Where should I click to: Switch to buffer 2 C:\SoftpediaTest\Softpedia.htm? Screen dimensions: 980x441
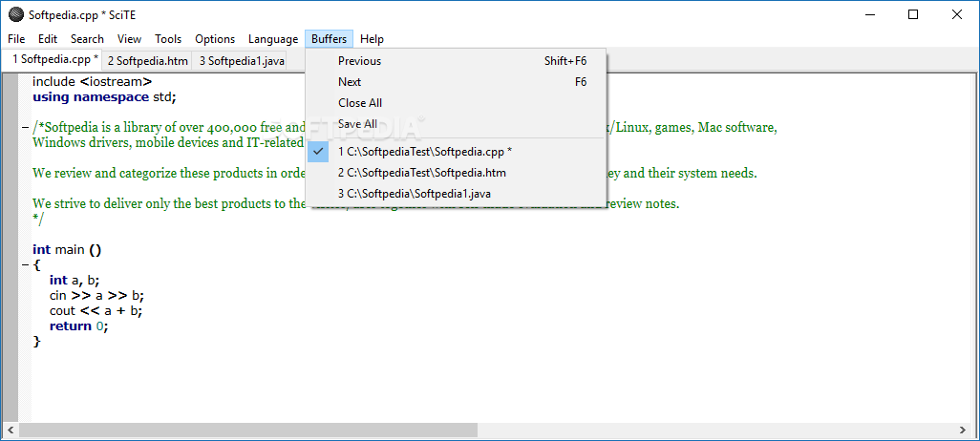[x=456, y=173]
